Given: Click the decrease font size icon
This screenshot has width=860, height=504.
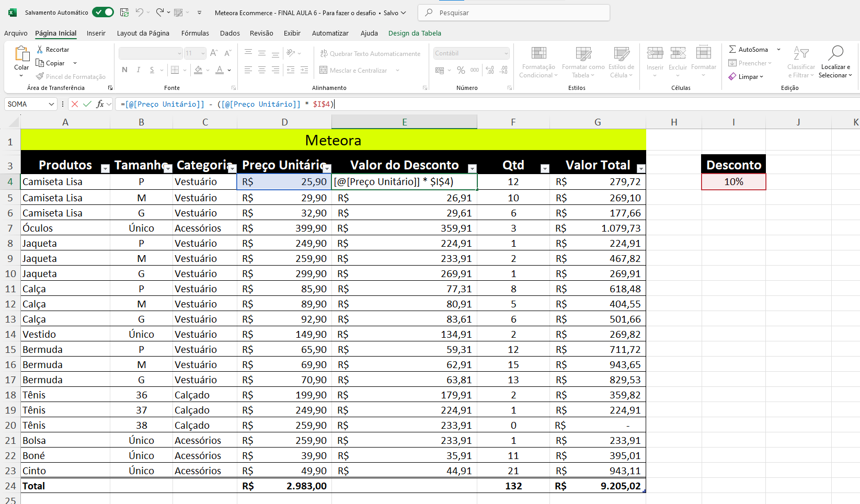Looking at the screenshot, I should (x=227, y=53).
